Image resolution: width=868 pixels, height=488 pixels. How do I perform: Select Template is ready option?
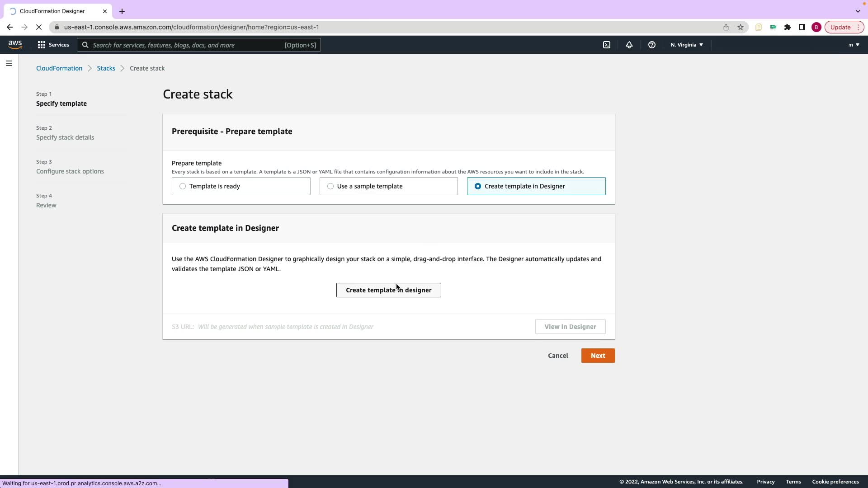coord(183,186)
